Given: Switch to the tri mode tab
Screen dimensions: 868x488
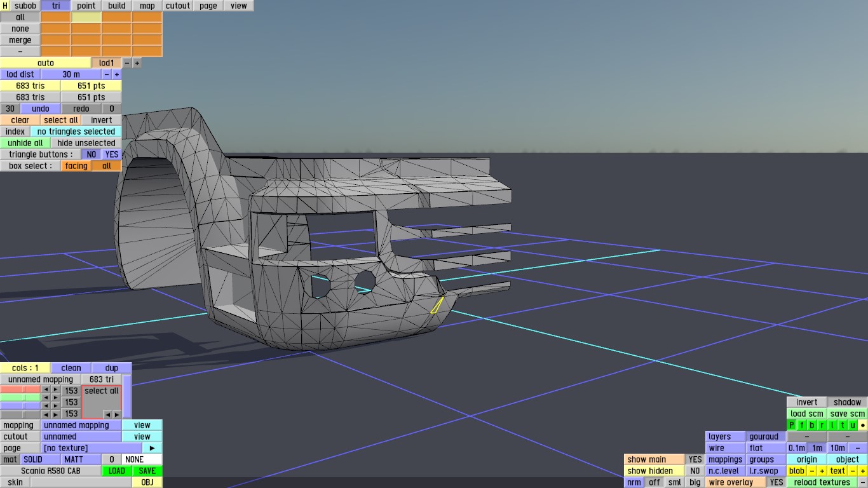Looking at the screenshot, I should [x=56, y=6].
